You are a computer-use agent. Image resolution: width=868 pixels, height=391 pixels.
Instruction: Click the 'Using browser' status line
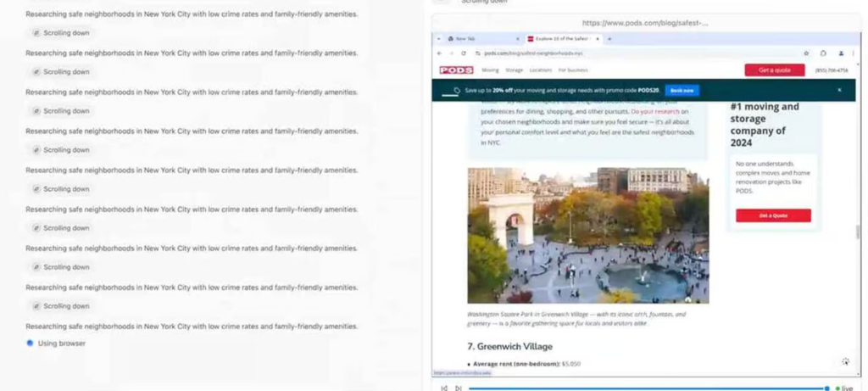tap(56, 344)
